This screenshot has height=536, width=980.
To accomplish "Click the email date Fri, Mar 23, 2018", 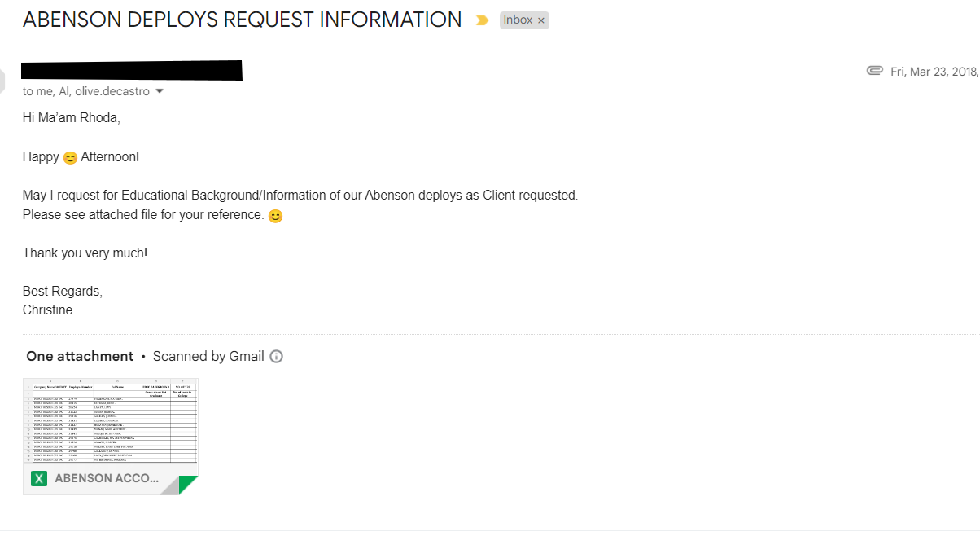I will coord(934,72).
